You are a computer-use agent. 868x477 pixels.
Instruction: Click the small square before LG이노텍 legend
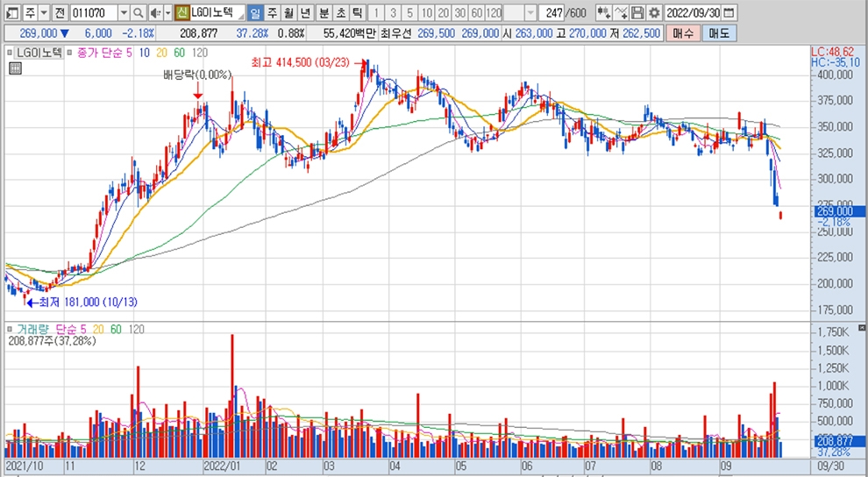coord(10,53)
